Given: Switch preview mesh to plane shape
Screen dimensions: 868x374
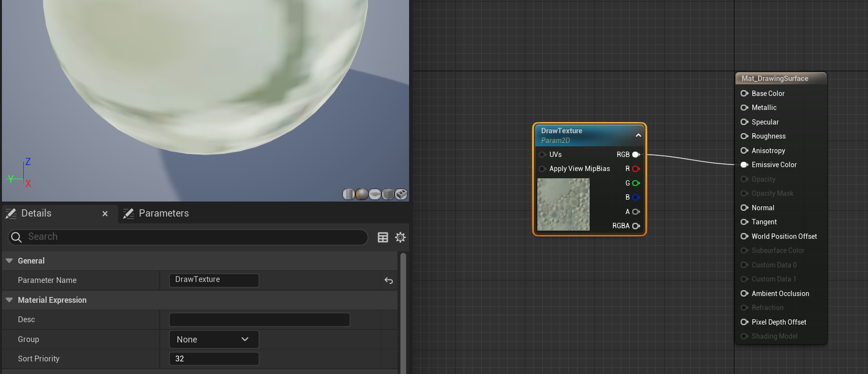Looking at the screenshot, I should click(375, 194).
